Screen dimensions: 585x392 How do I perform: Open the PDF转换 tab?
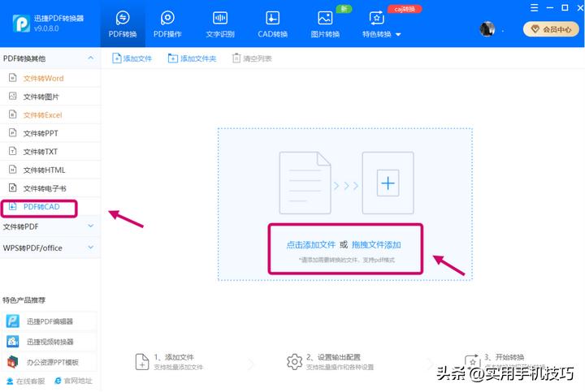click(x=123, y=24)
